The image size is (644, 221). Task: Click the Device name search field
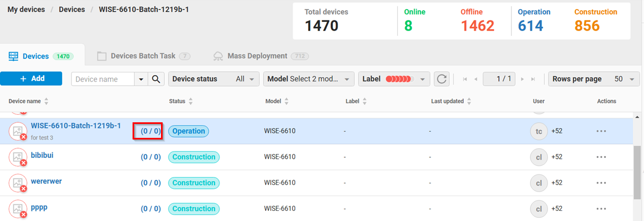[x=103, y=79]
